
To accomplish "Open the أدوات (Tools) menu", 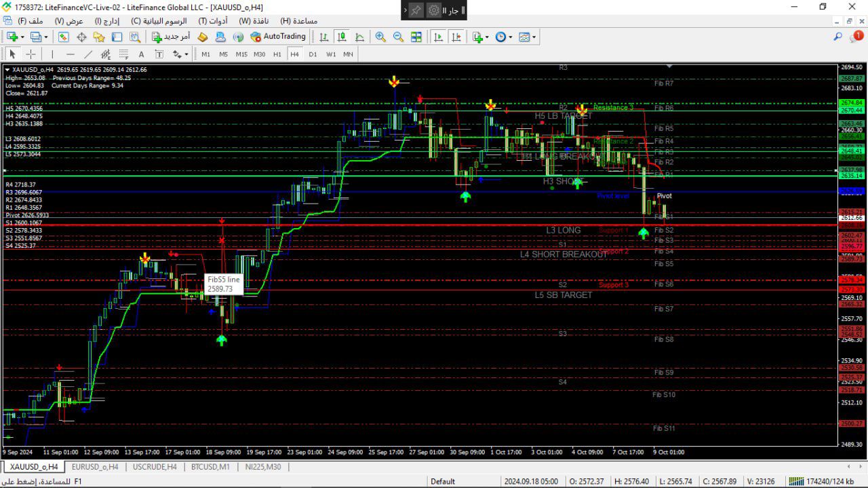I will pyautogui.click(x=212, y=21).
